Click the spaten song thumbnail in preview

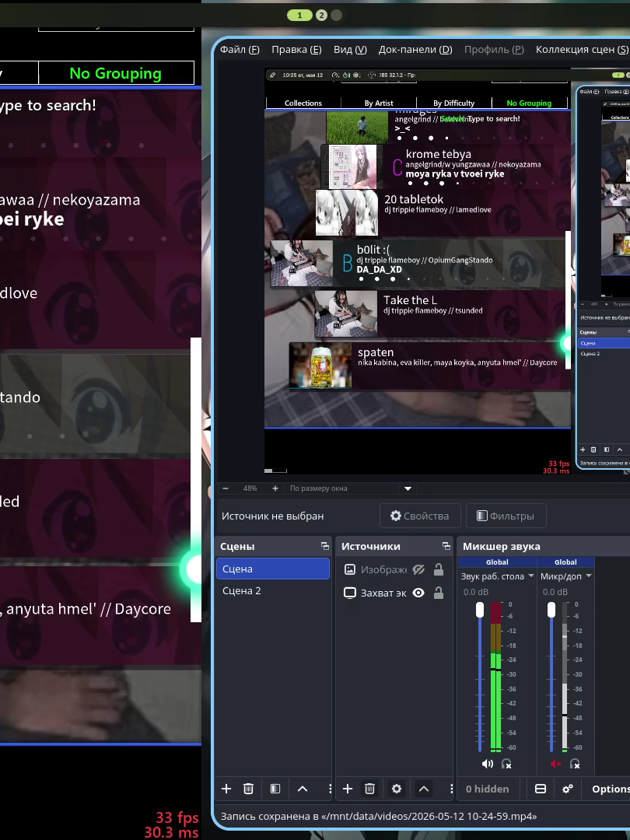tap(320, 365)
